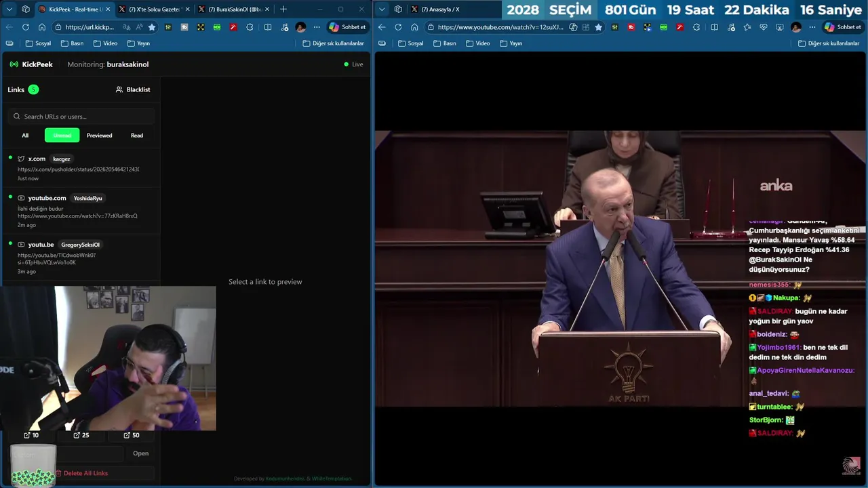Open 50 links button
The height and width of the screenshot is (488, 868).
[x=132, y=435]
